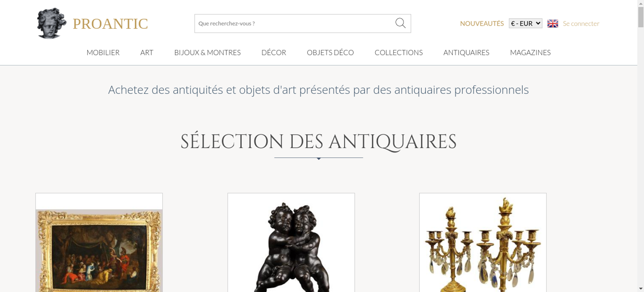
Task: Open the COLLECTIONS menu
Action: pos(399,52)
